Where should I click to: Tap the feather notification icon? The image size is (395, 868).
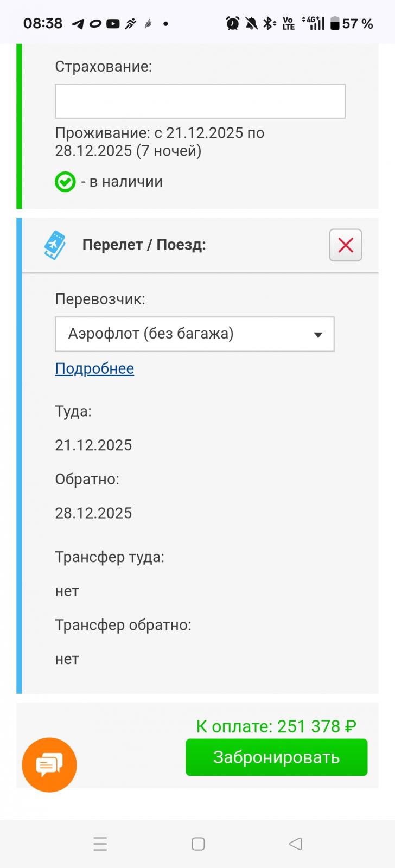148,24
